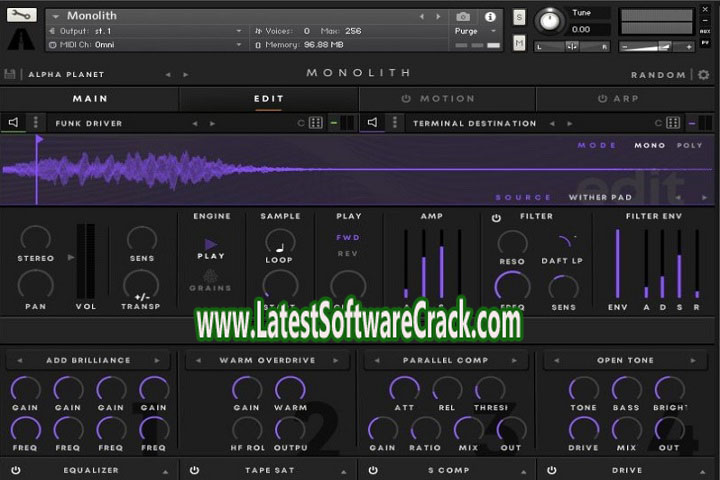Viewport: 720px width, 480px height.
Task: Set playback direction to REV
Action: tap(348, 253)
